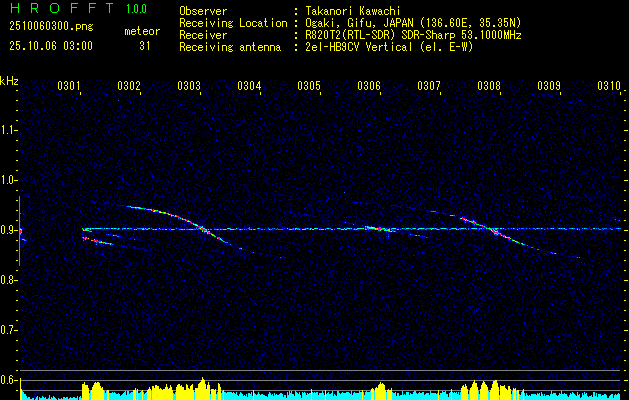Click the 1.1 kHz axis label
629x400 pixels.
coord(8,130)
